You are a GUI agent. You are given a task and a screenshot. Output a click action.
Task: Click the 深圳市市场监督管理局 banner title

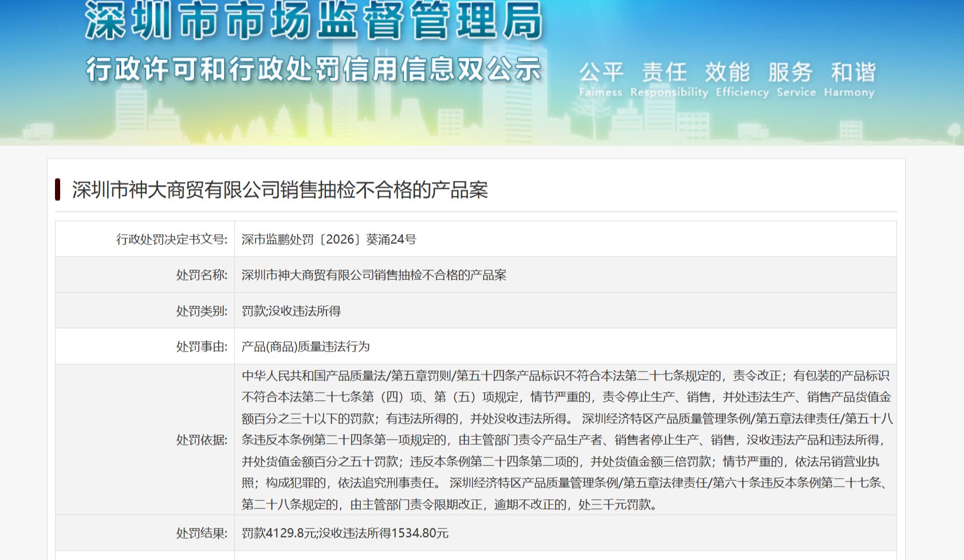[313, 21]
